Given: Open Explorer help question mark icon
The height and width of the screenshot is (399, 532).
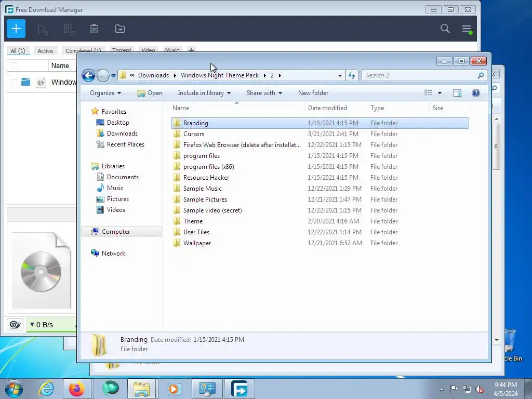Looking at the screenshot, I should tap(476, 93).
